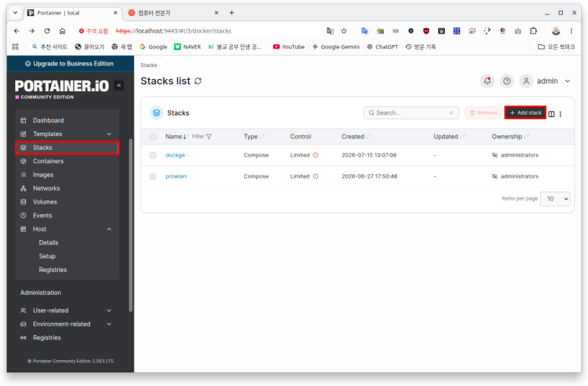Open the help question mark icon
The image size is (588, 386).
[x=507, y=81]
